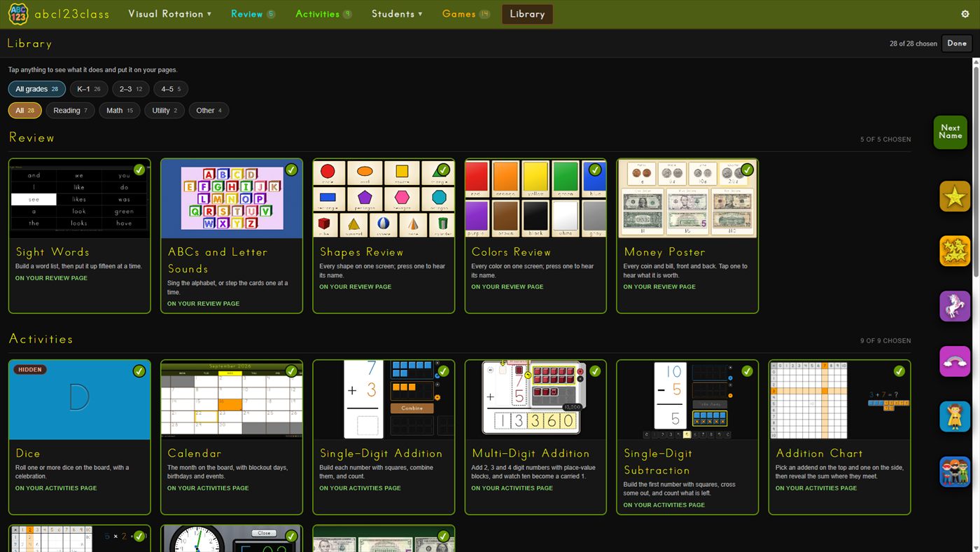Image resolution: width=980 pixels, height=552 pixels.
Task: Click the three stars reward icon
Action: click(955, 251)
